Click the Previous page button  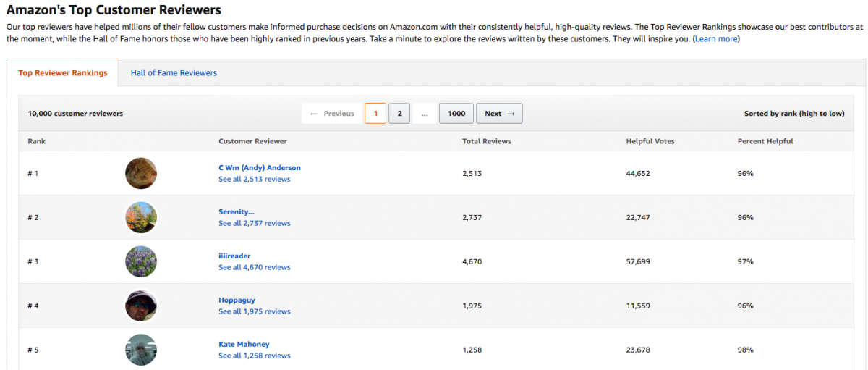[332, 114]
